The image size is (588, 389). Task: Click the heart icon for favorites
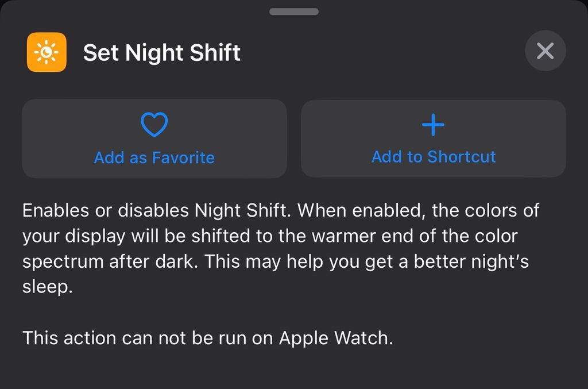(154, 125)
